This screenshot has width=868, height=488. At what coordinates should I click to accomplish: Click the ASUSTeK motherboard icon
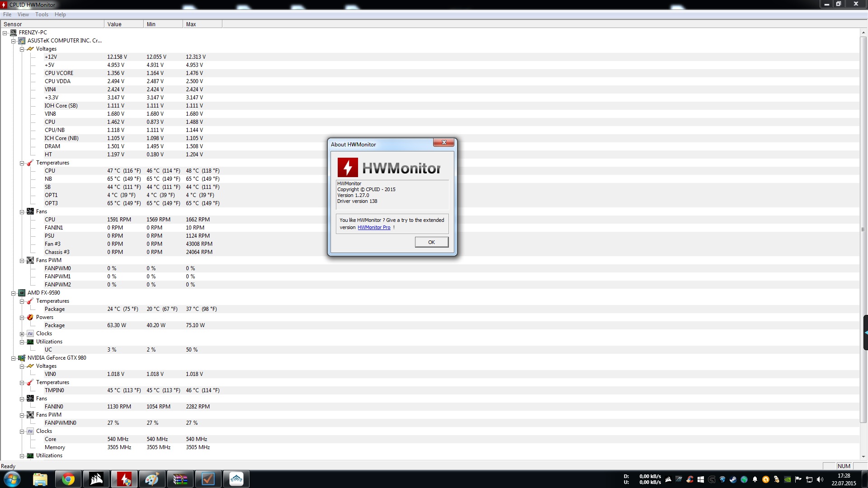[x=22, y=41]
